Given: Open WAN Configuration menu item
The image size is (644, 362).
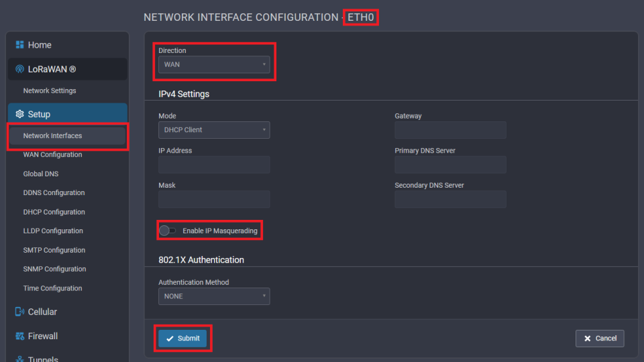Looking at the screenshot, I should pyautogui.click(x=52, y=155).
